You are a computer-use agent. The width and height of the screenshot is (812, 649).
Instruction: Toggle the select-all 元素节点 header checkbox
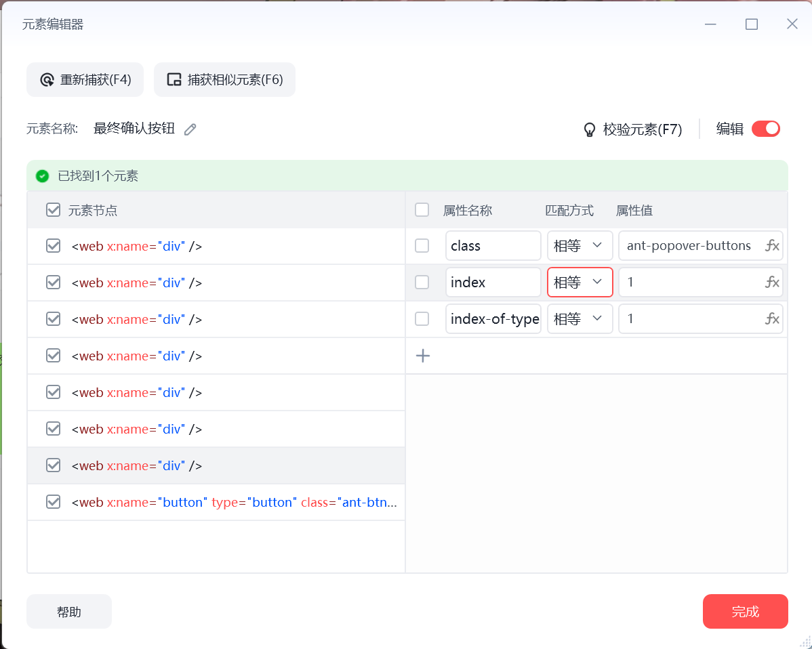(x=53, y=210)
